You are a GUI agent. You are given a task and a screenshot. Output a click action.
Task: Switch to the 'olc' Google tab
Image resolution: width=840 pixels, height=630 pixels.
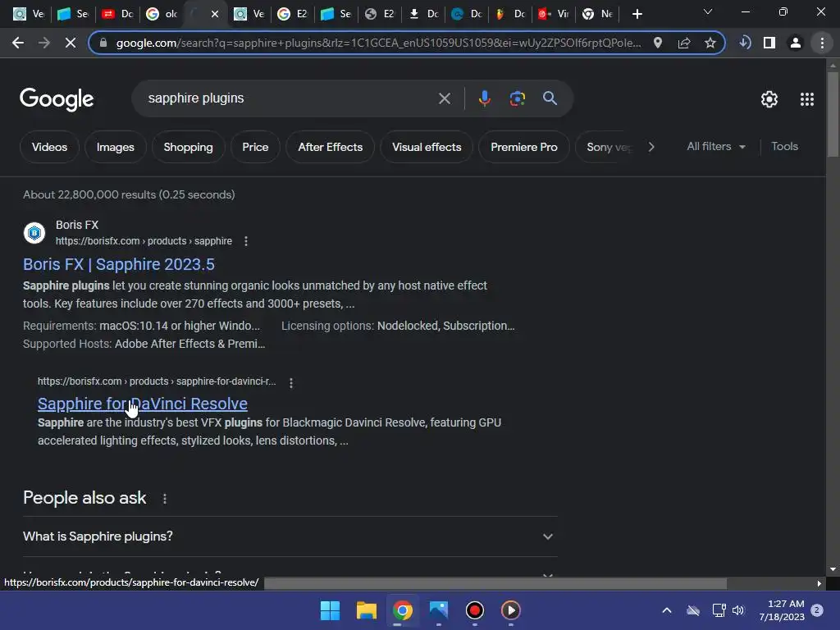162,14
